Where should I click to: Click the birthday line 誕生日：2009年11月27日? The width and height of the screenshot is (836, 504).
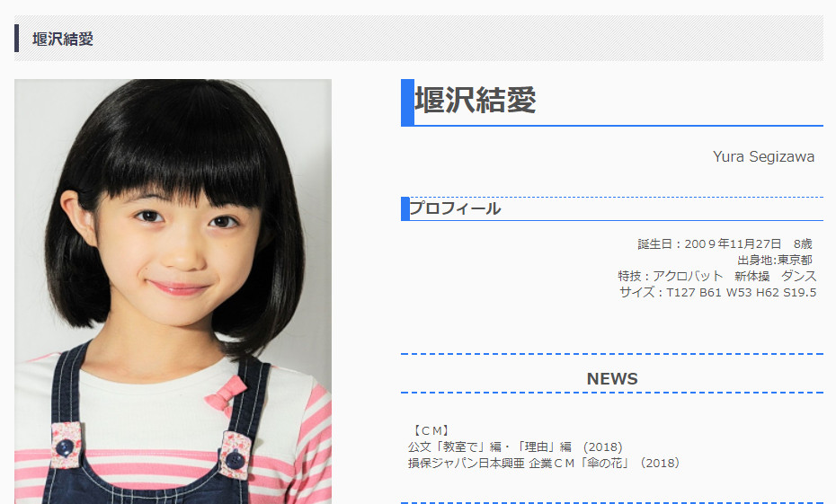point(725,244)
